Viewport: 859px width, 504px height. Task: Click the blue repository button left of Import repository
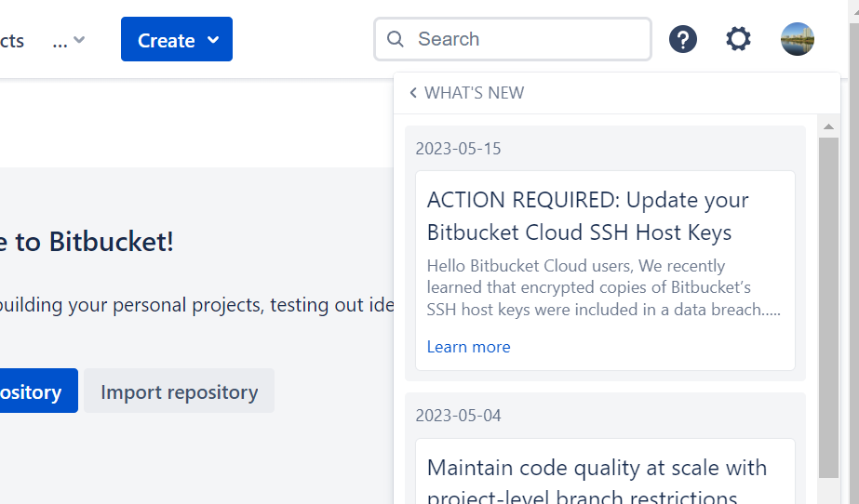38,391
